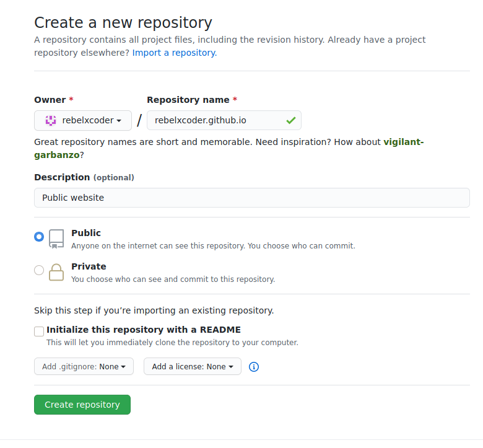Expand the Add .gitignore dropdown
Viewport: 483px width, 448px height.
click(x=84, y=367)
